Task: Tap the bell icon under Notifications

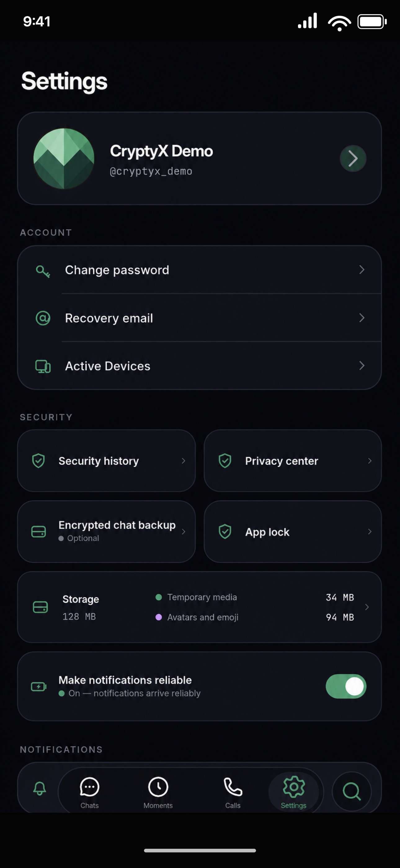Action: pyautogui.click(x=39, y=789)
